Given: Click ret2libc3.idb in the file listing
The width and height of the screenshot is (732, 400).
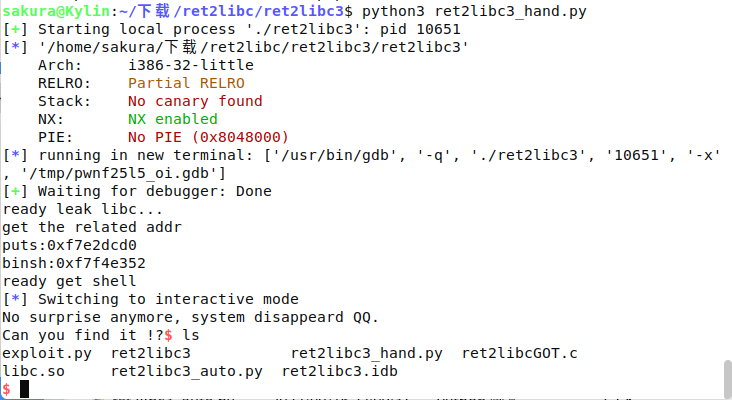Looking at the screenshot, I should pyautogui.click(x=341, y=371).
